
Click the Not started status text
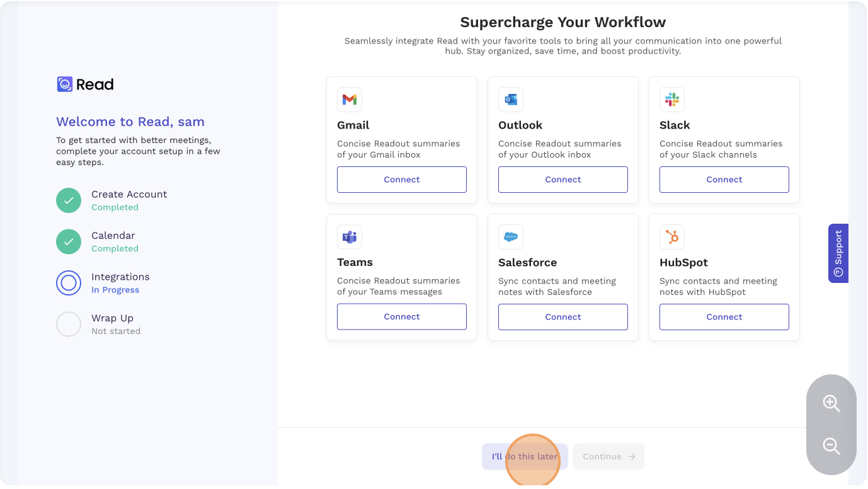(116, 331)
